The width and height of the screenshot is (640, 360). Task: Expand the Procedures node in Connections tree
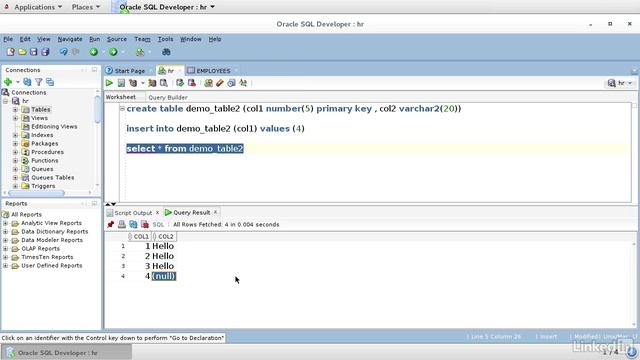pos(15,152)
